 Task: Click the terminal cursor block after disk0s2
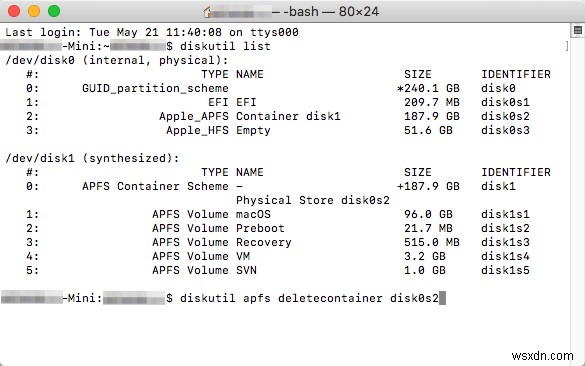click(442, 298)
